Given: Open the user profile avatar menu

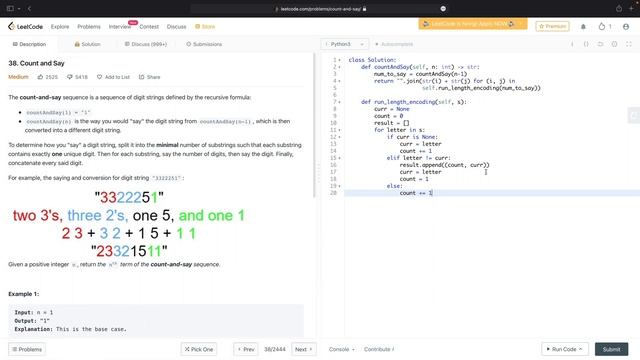Looking at the screenshot, I should tap(626, 27).
